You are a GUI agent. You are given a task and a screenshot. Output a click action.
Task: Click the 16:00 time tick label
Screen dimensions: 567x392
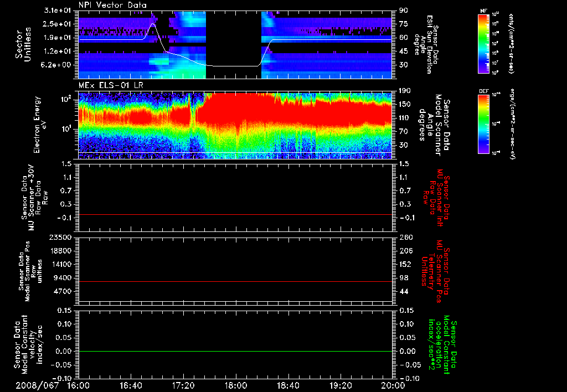pyautogui.click(x=79, y=386)
